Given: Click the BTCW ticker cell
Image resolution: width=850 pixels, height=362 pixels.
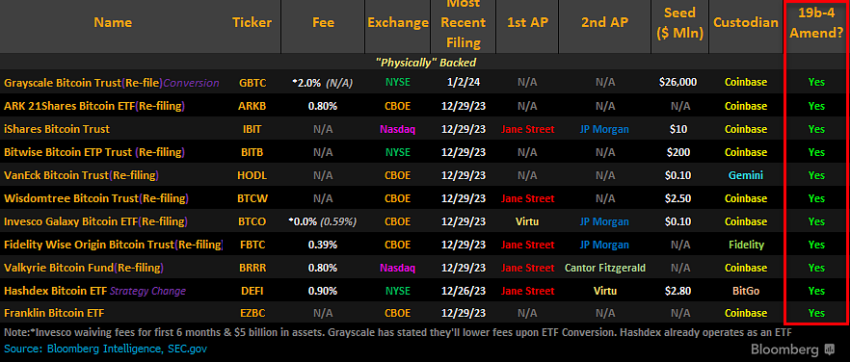Looking at the screenshot, I should point(252,198).
